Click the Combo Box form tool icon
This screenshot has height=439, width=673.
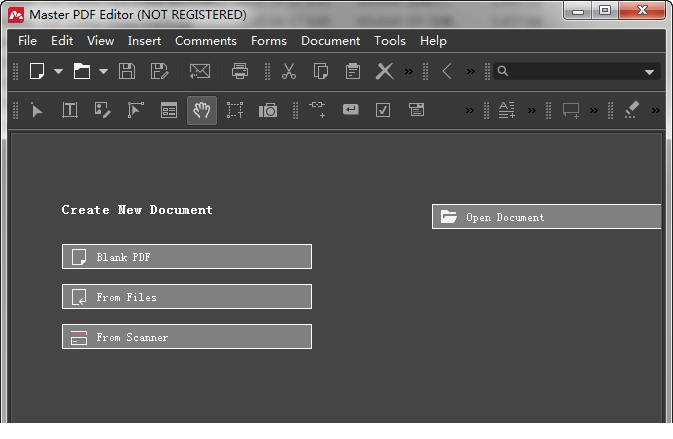(416, 109)
